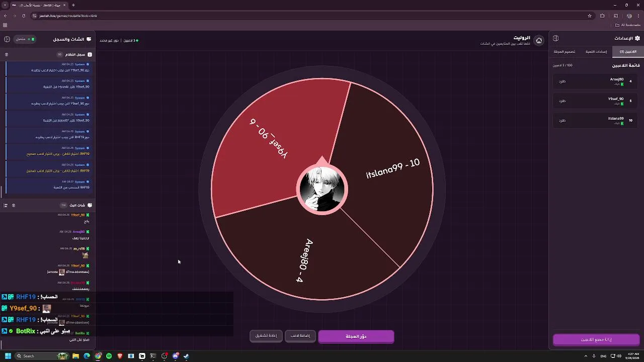
Task: Select the Jawlah browser tab
Action: click(x=38, y=5)
